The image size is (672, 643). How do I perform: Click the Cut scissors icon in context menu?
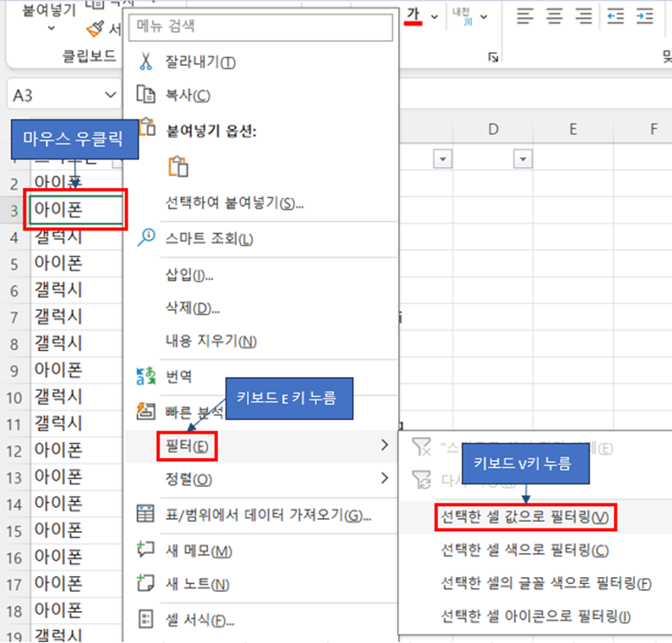[146, 62]
